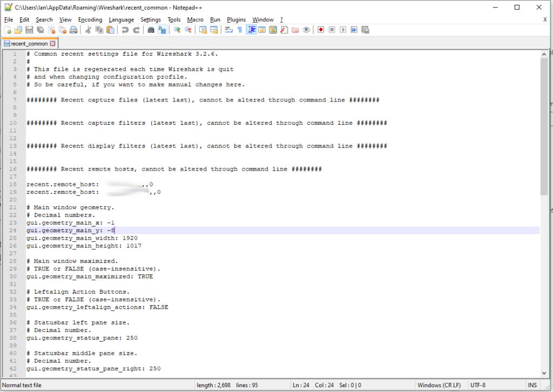553x392 pixels.
Task: Run the macro multiple times icon
Action: point(354,30)
